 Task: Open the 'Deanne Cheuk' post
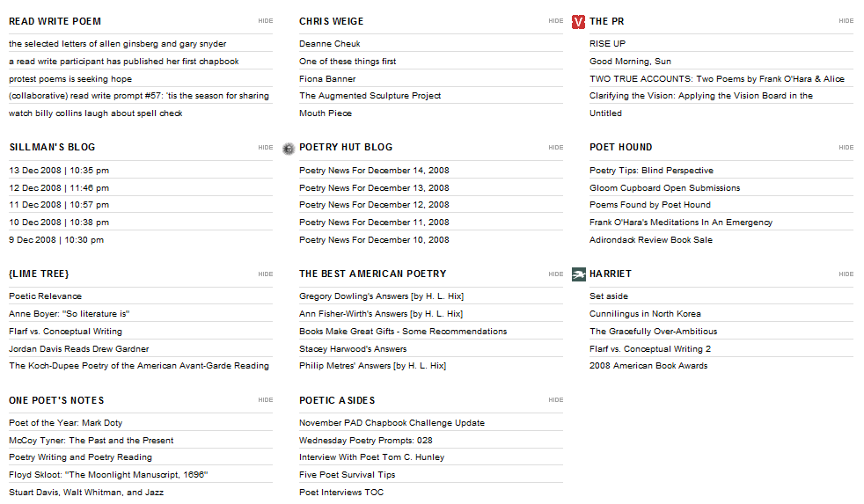click(330, 43)
